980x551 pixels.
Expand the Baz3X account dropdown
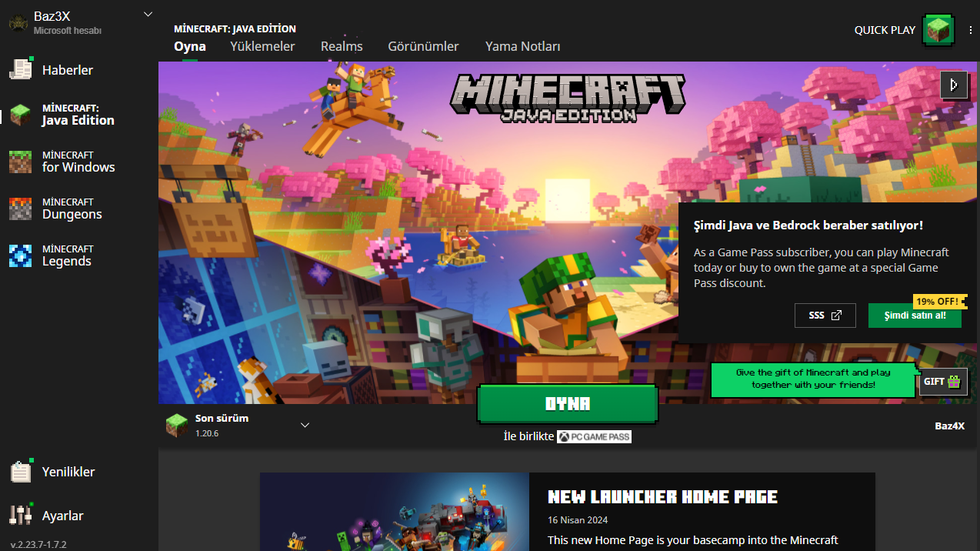(x=148, y=14)
